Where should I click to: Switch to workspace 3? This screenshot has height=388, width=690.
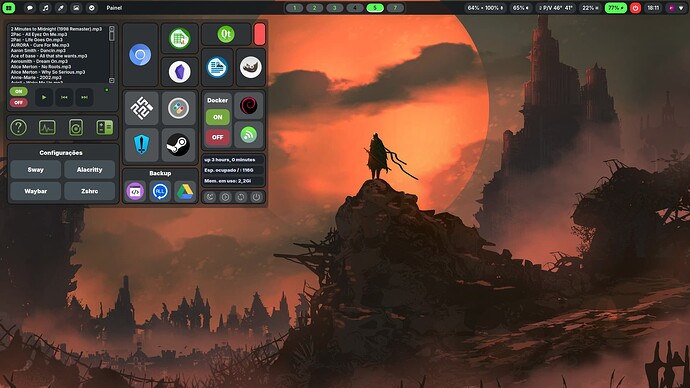pyautogui.click(x=334, y=8)
